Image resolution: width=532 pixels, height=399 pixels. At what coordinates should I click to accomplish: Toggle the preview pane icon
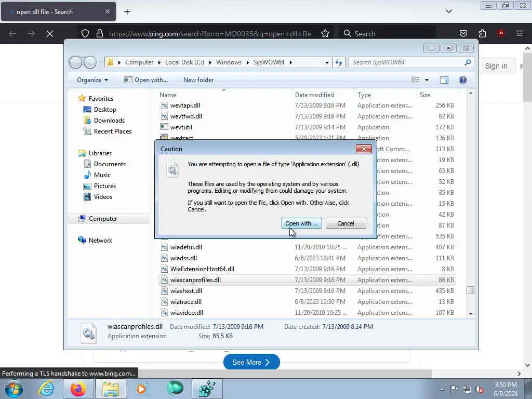pos(444,79)
